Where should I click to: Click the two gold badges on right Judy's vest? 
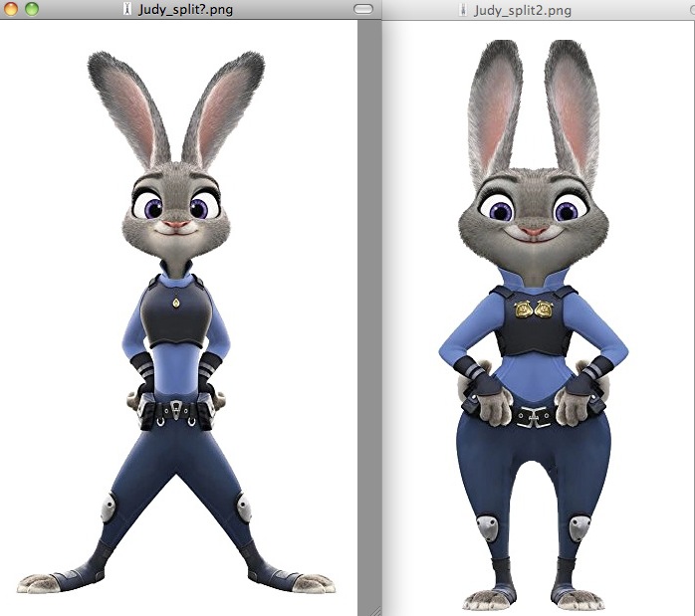tap(535, 309)
